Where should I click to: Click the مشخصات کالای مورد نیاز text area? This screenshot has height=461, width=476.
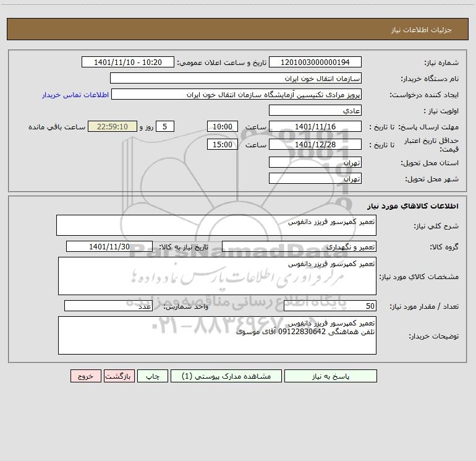click(x=217, y=276)
